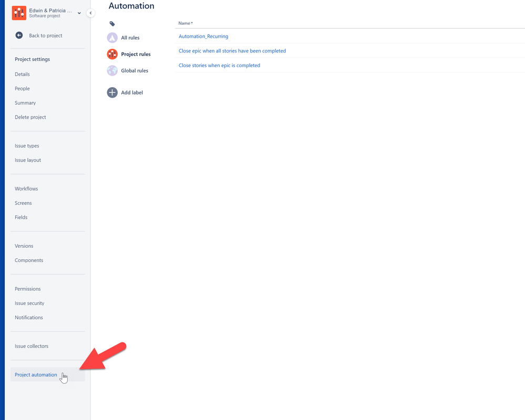Sort rules by Name column header
This screenshot has width=525, height=420.
186,23
